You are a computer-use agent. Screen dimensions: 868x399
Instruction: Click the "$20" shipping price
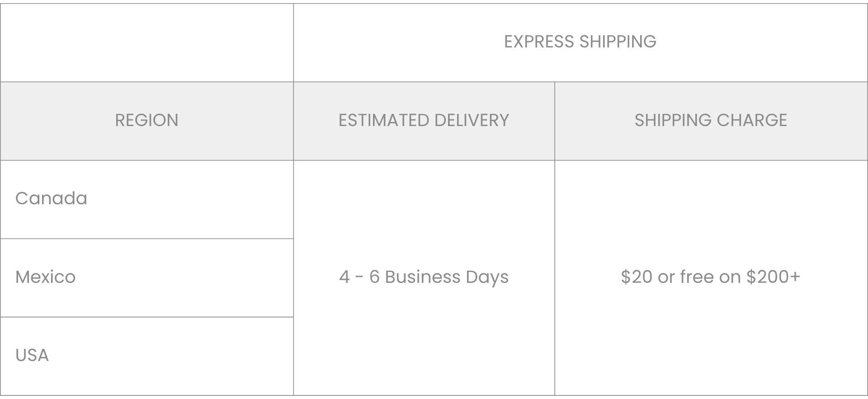click(637, 277)
